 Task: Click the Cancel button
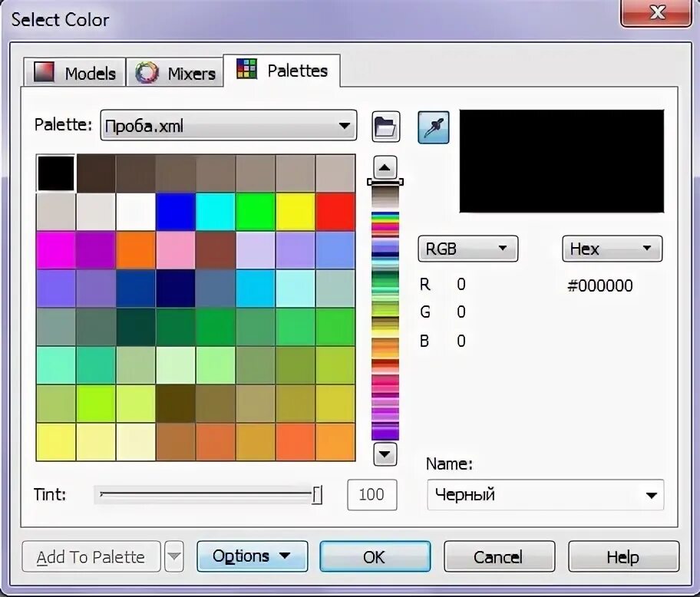[499, 556]
